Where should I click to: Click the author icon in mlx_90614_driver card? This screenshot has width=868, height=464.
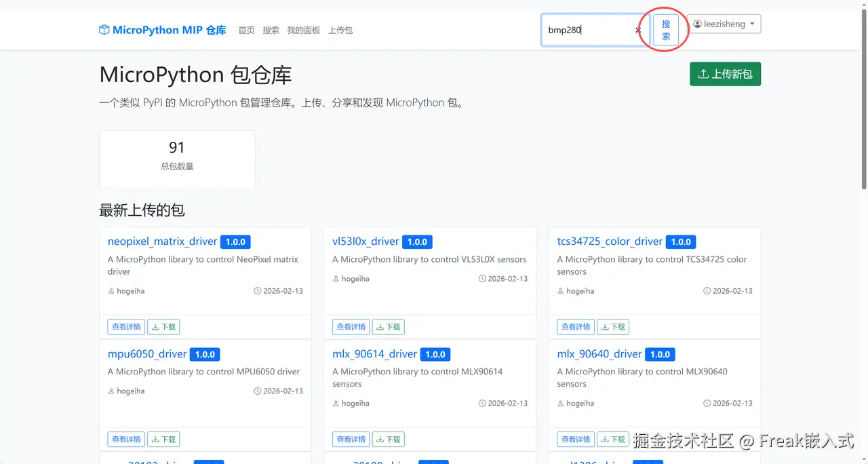(336, 404)
